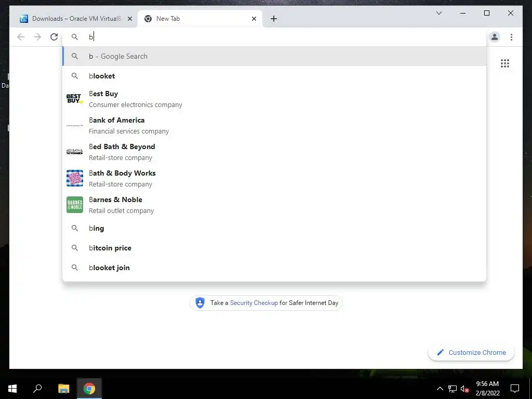The width and height of the screenshot is (532, 399).
Task: Open the Chrome three-dot menu
Action: tap(511, 37)
